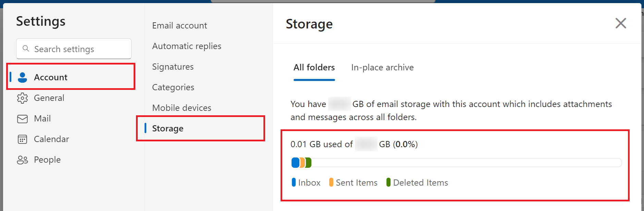Viewport: 644px width, 211px height.
Task: Open Email account settings
Action: (x=179, y=26)
